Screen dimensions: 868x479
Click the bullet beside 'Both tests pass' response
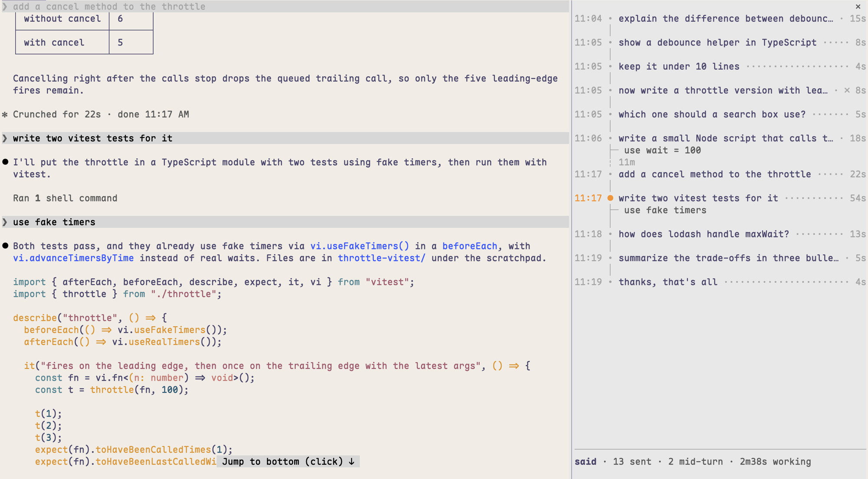click(x=5, y=246)
